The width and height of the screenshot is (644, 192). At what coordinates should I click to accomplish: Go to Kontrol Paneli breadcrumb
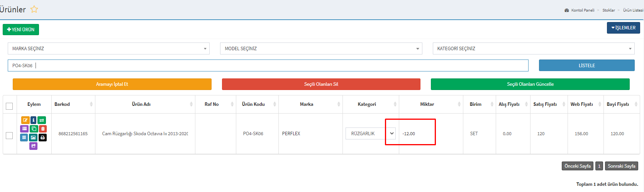582,10
